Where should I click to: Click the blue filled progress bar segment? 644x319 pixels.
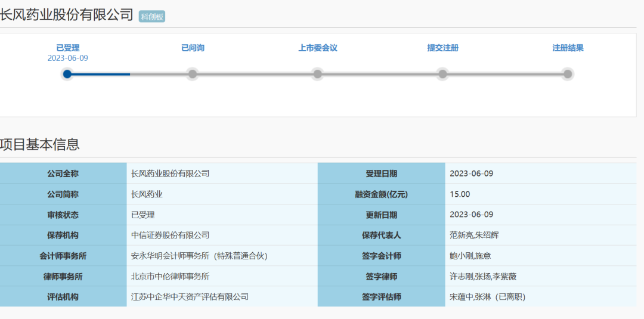(x=101, y=75)
